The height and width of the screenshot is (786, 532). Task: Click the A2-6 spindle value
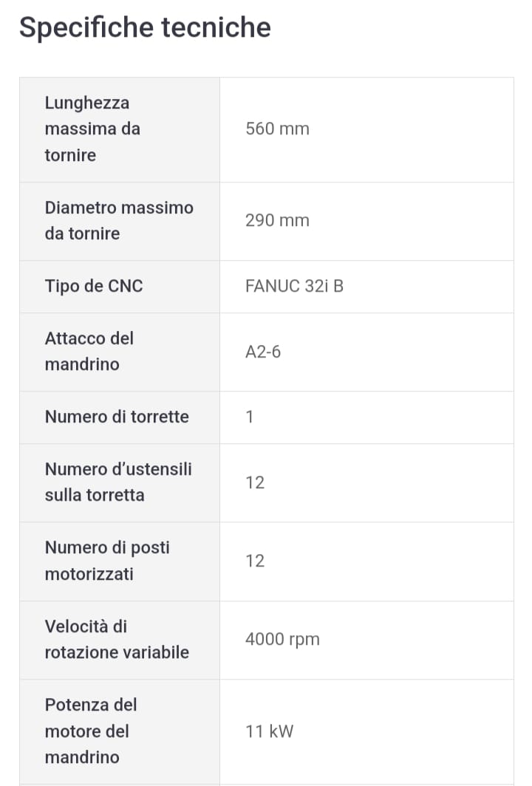263,352
